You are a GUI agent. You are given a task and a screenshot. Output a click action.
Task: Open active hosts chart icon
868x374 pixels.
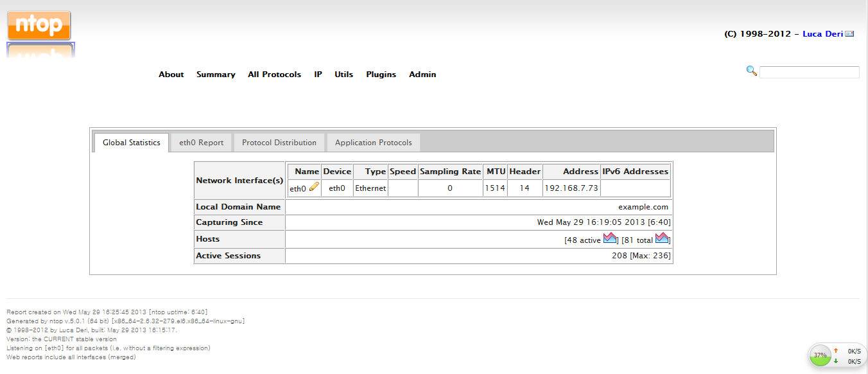610,238
